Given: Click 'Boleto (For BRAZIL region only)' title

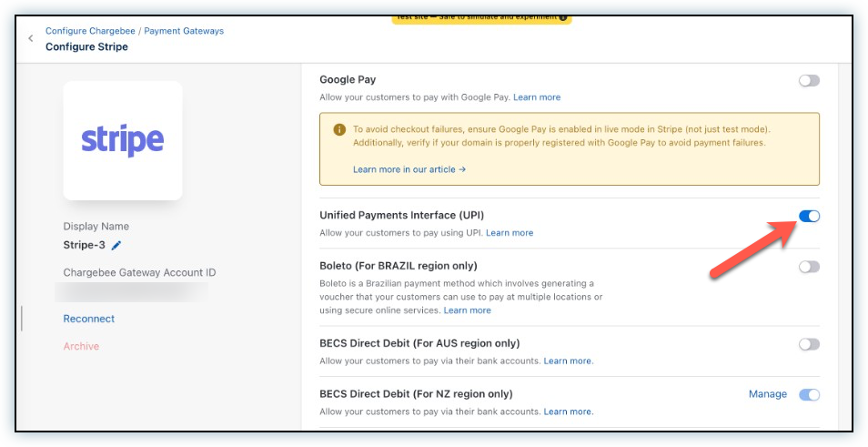Looking at the screenshot, I should tap(399, 266).
